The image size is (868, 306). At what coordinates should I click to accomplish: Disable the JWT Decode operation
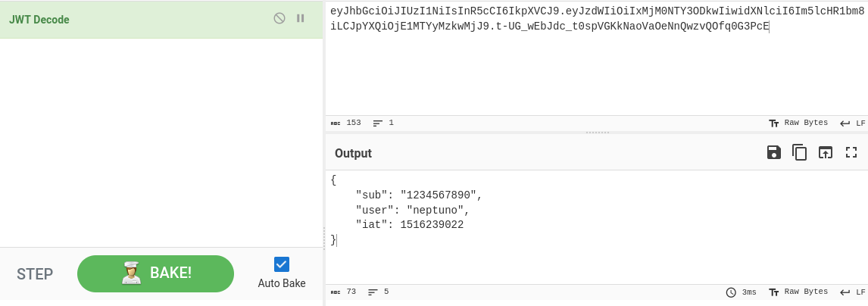pos(279,18)
